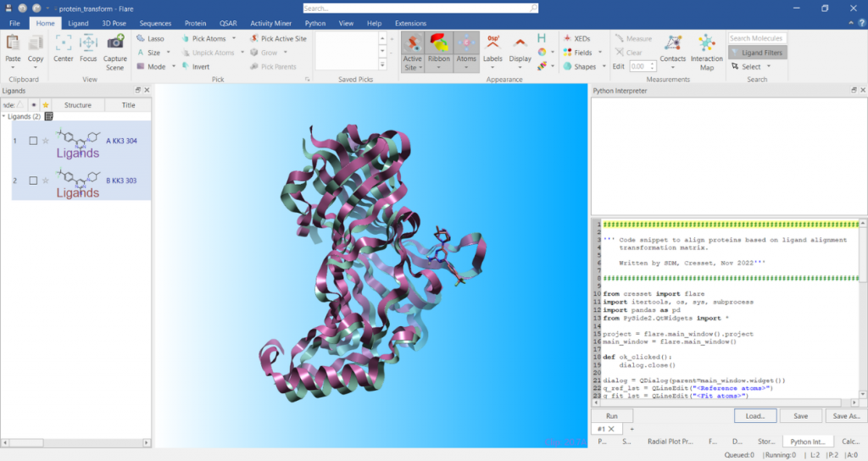Capture Scene with the camera icon
868x461 pixels.
tap(115, 42)
